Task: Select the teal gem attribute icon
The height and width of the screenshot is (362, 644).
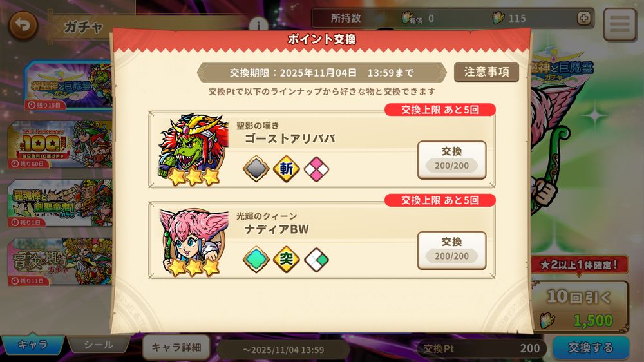Action: [x=256, y=259]
